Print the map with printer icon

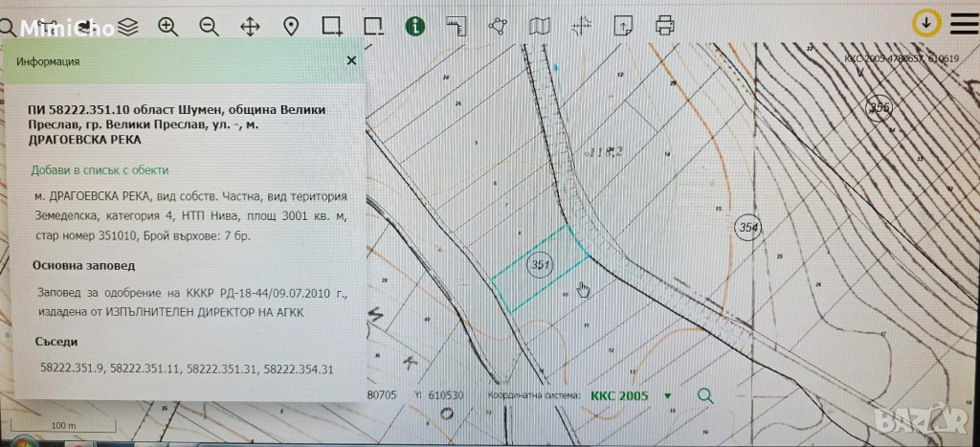tap(665, 26)
